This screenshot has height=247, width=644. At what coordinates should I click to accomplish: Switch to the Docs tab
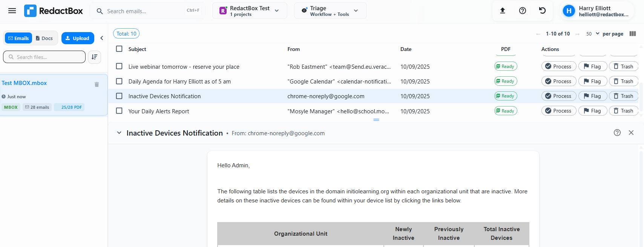coord(44,38)
